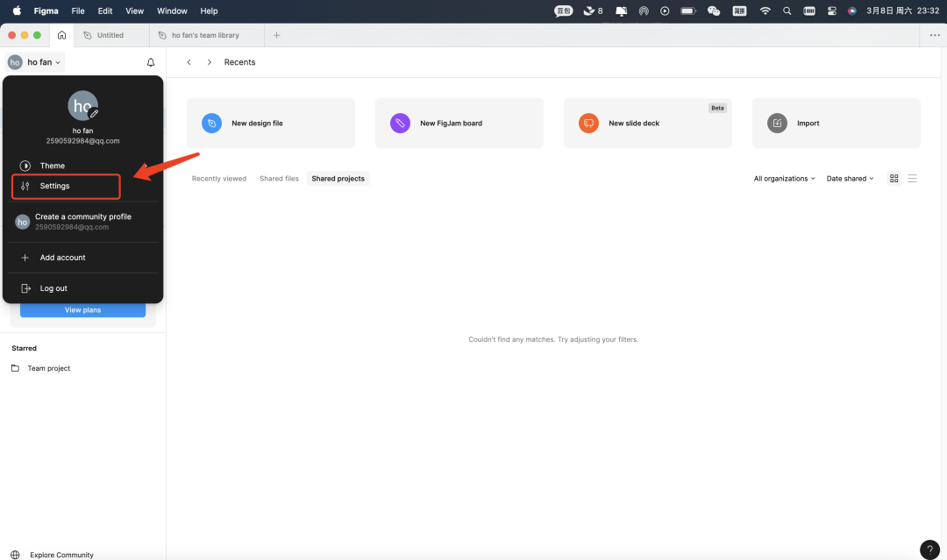
Task: Choose Theme from the account menu
Action: (x=53, y=166)
